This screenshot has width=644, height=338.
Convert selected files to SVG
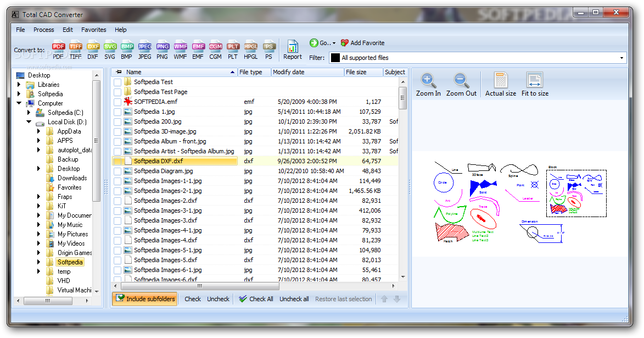coord(110,51)
